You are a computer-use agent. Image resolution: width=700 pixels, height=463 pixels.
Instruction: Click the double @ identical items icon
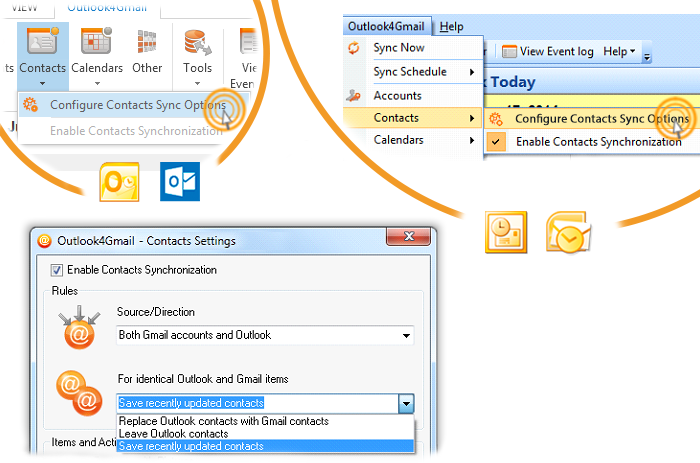[79, 392]
